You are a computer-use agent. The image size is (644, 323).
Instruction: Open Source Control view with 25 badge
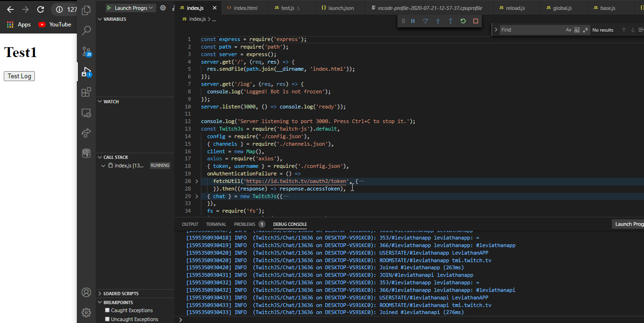point(86,51)
